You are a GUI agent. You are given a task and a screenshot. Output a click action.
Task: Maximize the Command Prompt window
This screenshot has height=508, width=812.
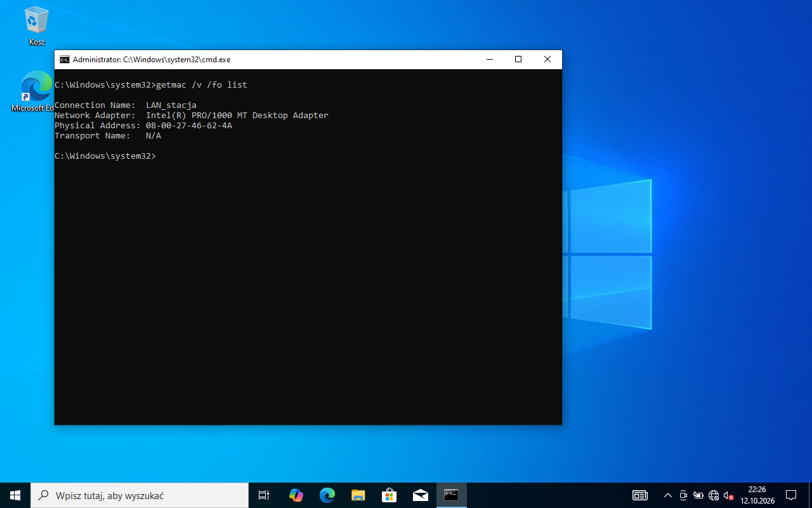point(518,60)
